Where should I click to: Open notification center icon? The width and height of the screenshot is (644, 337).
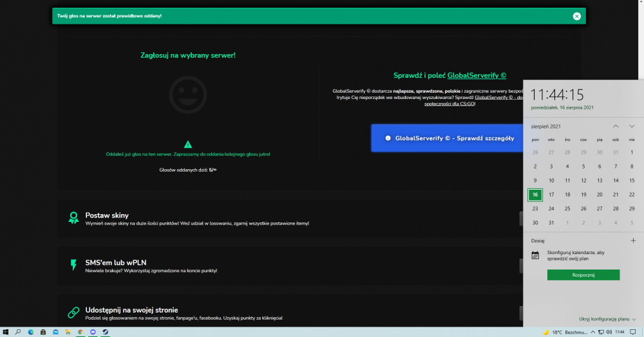point(633,332)
